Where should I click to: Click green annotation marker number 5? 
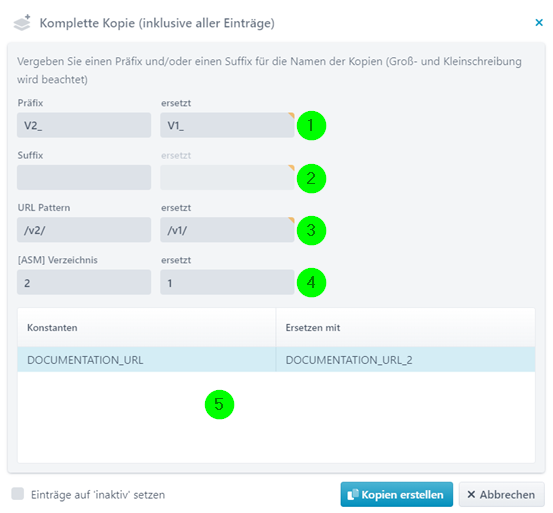219,404
